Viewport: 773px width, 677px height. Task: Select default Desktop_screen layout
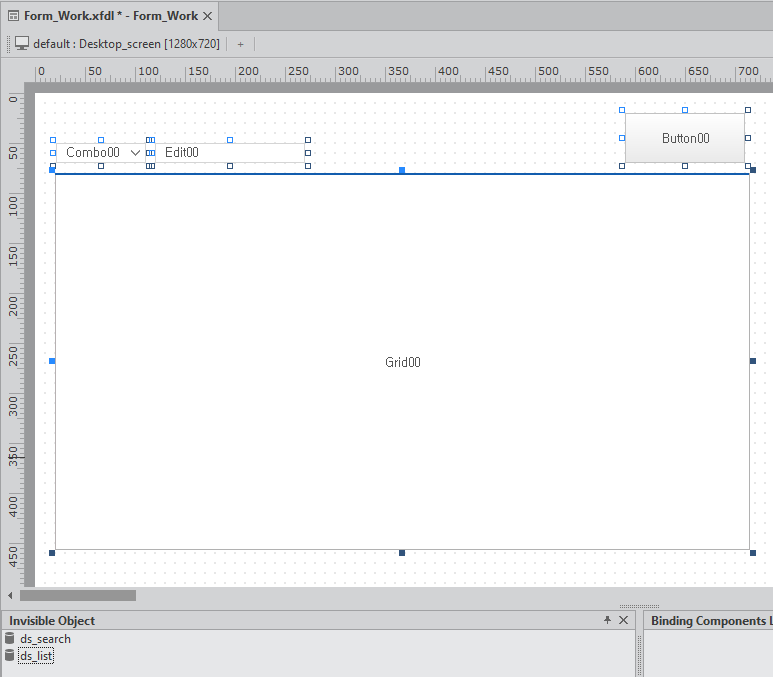pyautogui.click(x=126, y=44)
